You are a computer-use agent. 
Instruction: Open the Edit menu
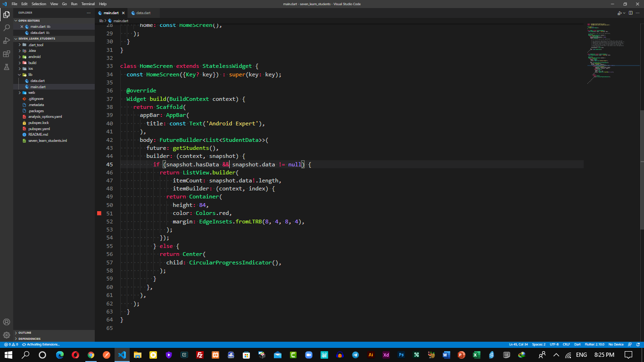point(24,4)
